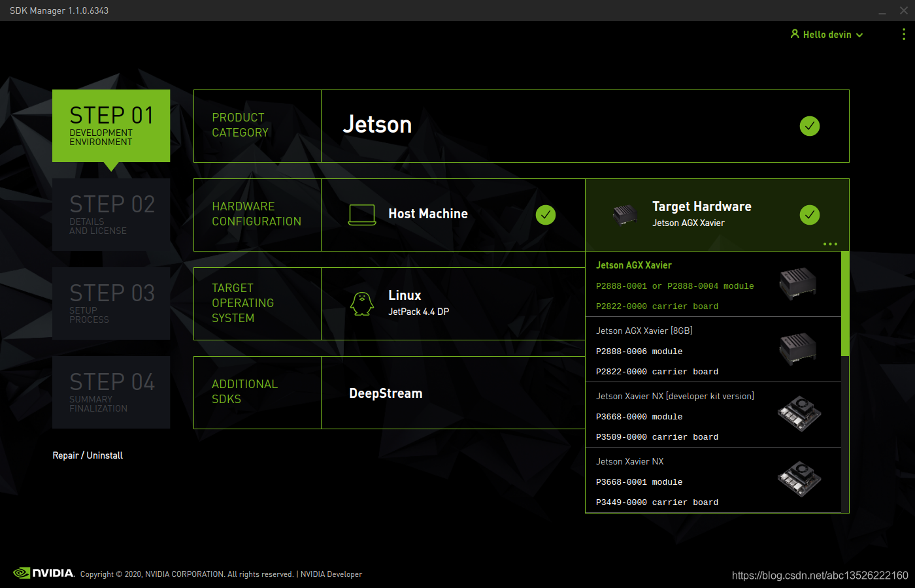Click the Additional SDKs label

click(x=244, y=391)
